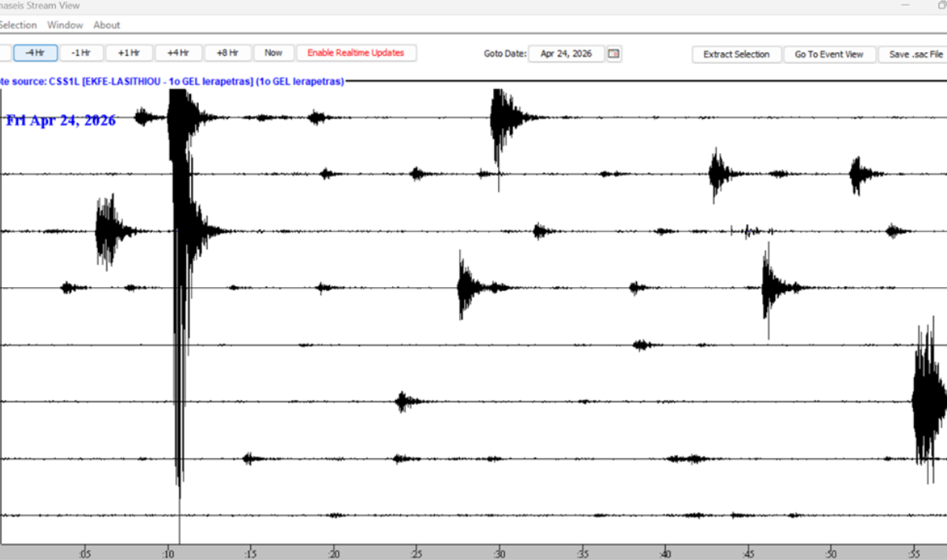Save the .sac File
The height and width of the screenshot is (560, 947).
pos(915,54)
